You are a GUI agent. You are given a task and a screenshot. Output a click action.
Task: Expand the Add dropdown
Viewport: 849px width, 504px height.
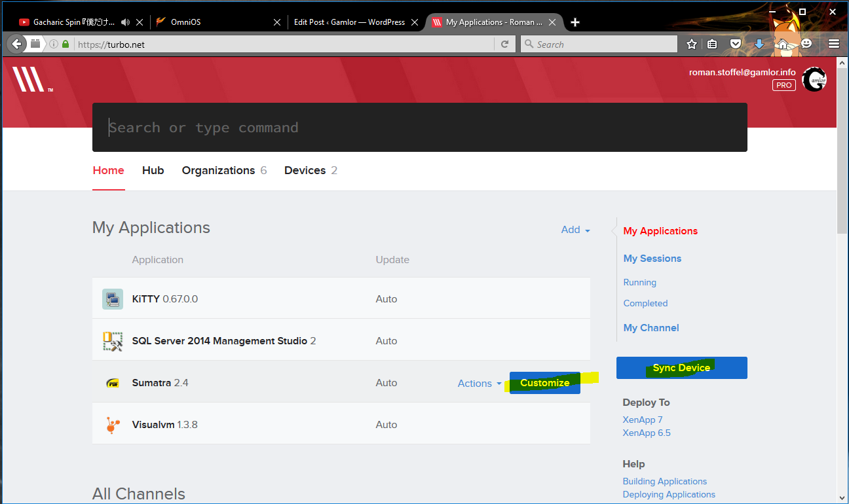(x=576, y=230)
